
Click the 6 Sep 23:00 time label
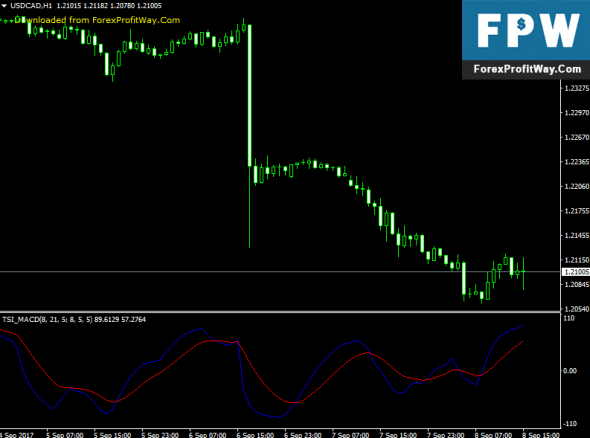[x=303, y=435]
